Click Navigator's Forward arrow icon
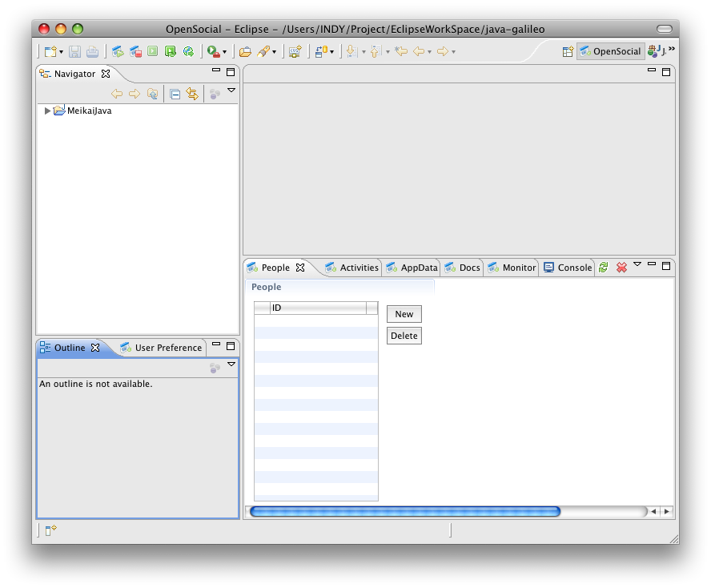 [x=135, y=94]
